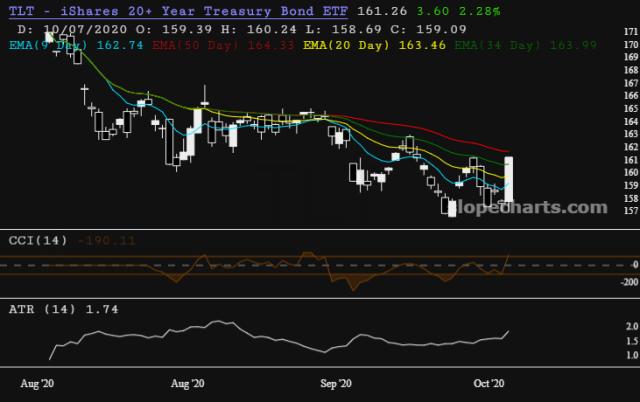Click the green 2.28% percent change value
640x402 pixels.
[x=481, y=11]
